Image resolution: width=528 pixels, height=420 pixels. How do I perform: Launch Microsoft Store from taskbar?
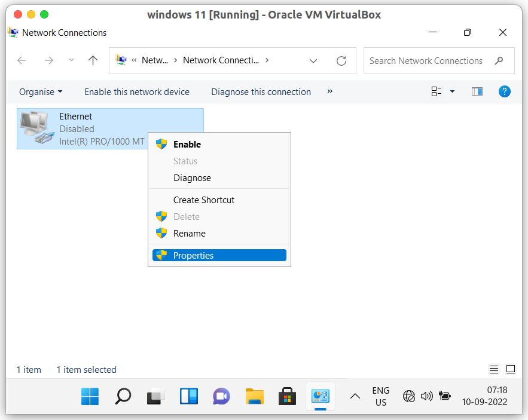pyautogui.click(x=288, y=396)
